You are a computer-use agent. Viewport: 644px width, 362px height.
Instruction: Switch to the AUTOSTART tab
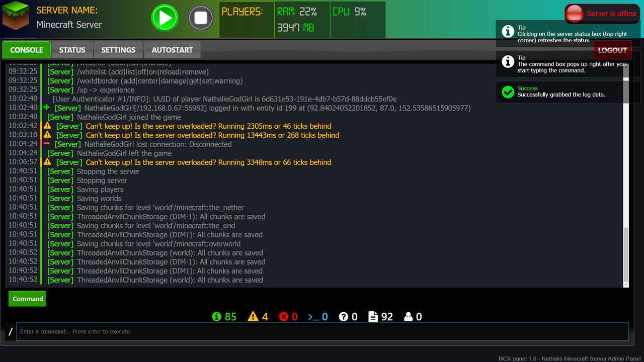pyautogui.click(x=172, y=50)
